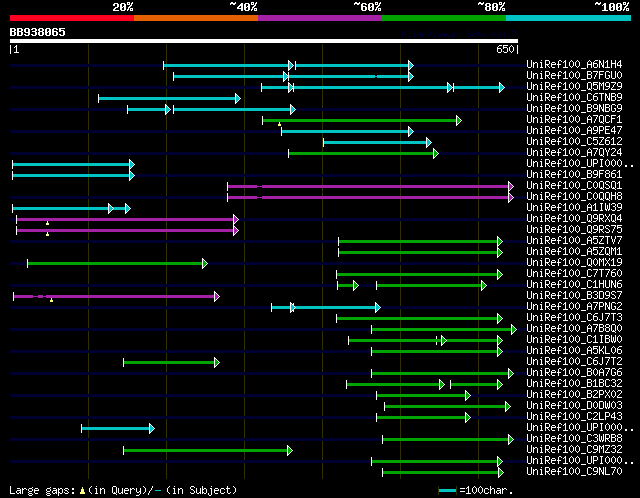The image size is (640, 498).
Task: Click the orange ~40% identity legend segment
Action: pos(196,18)
